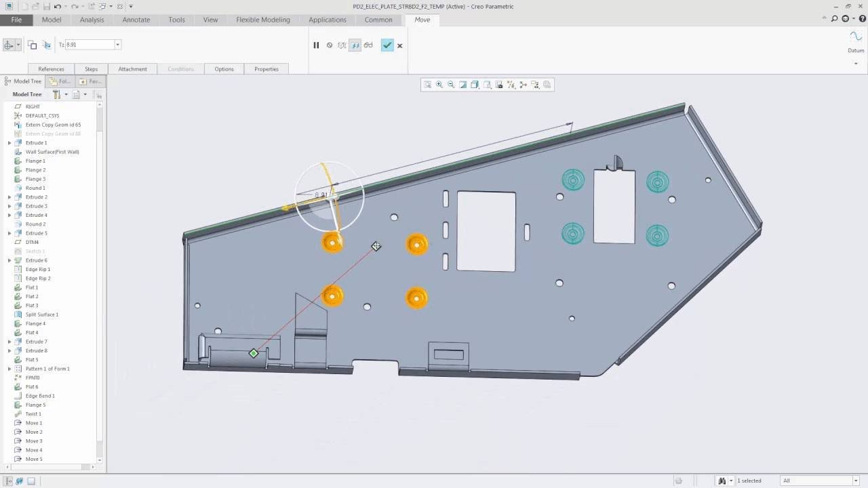Open the References tab

[51, 68]
